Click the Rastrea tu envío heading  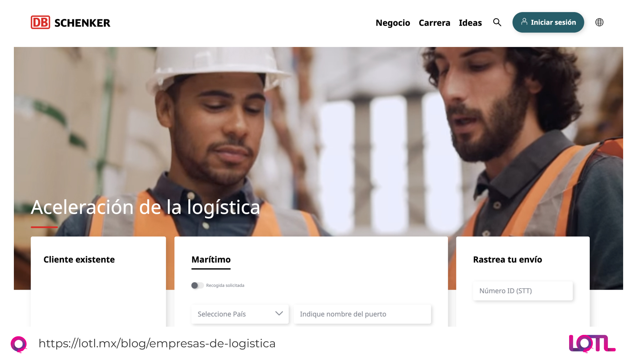tap(507, 260)
